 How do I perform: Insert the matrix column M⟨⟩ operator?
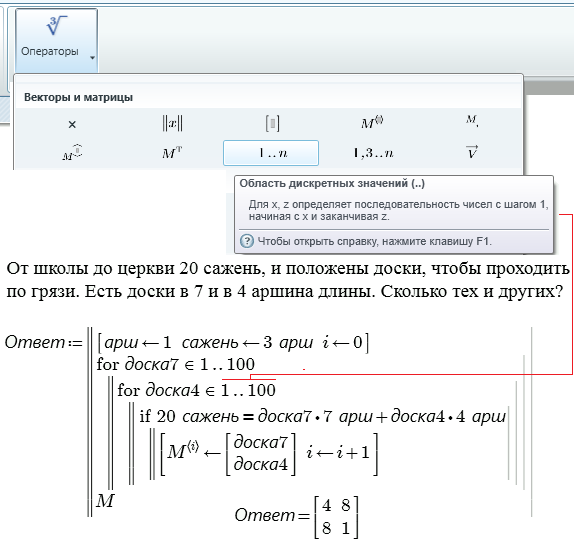(x=372, y=123)
